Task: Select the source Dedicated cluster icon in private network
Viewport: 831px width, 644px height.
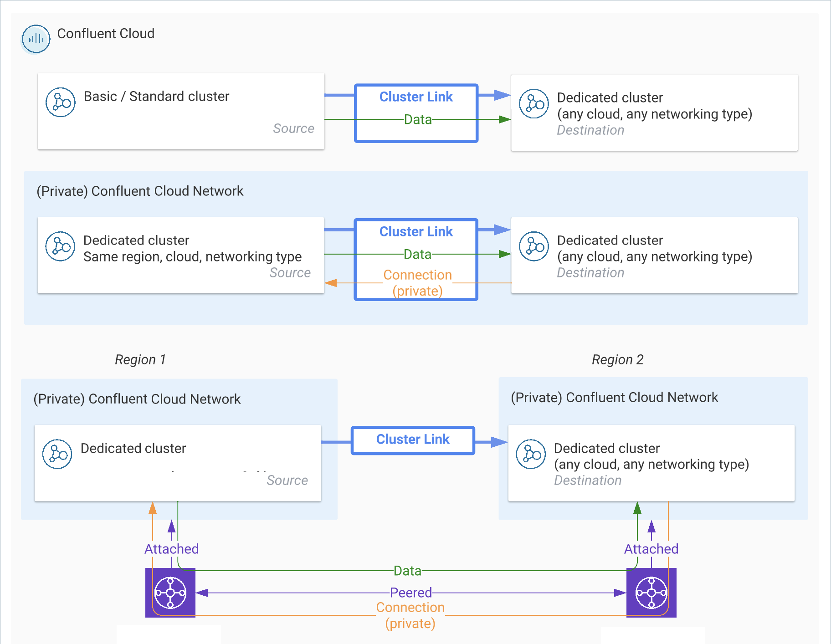Action: point(60,246)
